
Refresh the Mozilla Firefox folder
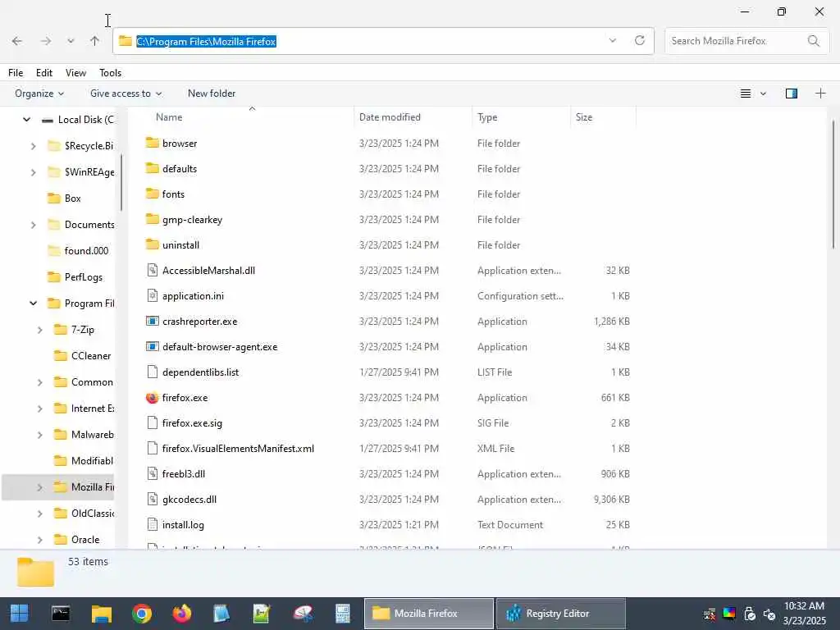pos(640,41)
